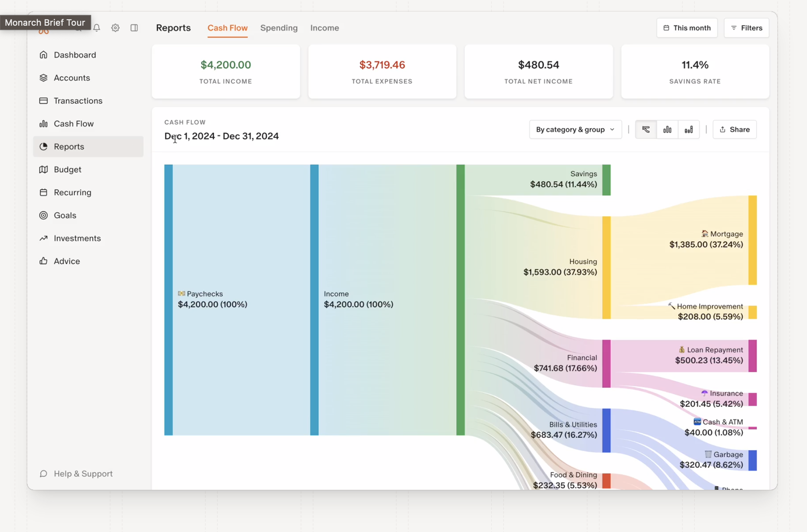Switch to the Spending tab

[279, 28]
